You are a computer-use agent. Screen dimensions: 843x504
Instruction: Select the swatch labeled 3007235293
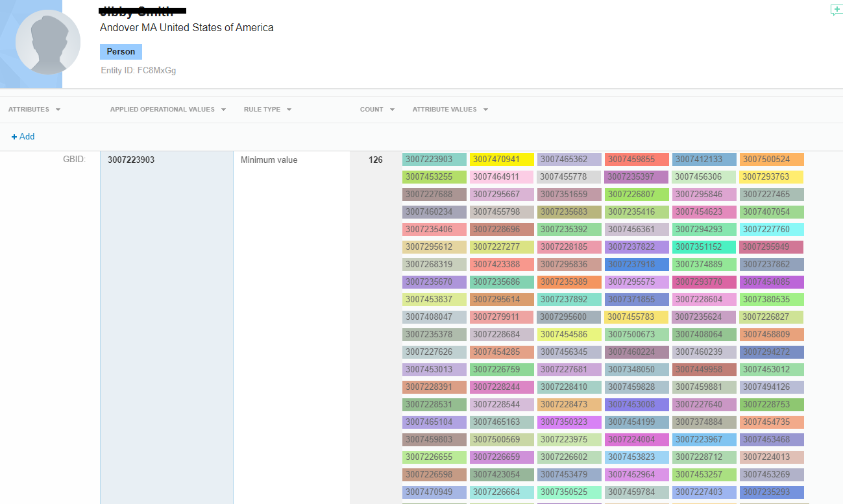(772, 492)
